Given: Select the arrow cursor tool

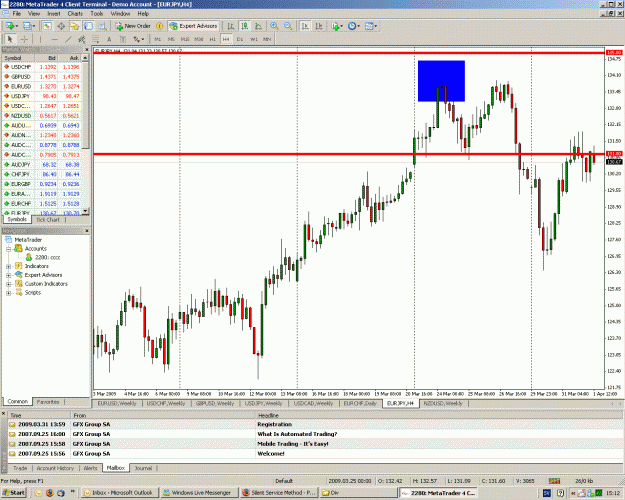Looking at the screenshot, I should click(x=10, y=39).
